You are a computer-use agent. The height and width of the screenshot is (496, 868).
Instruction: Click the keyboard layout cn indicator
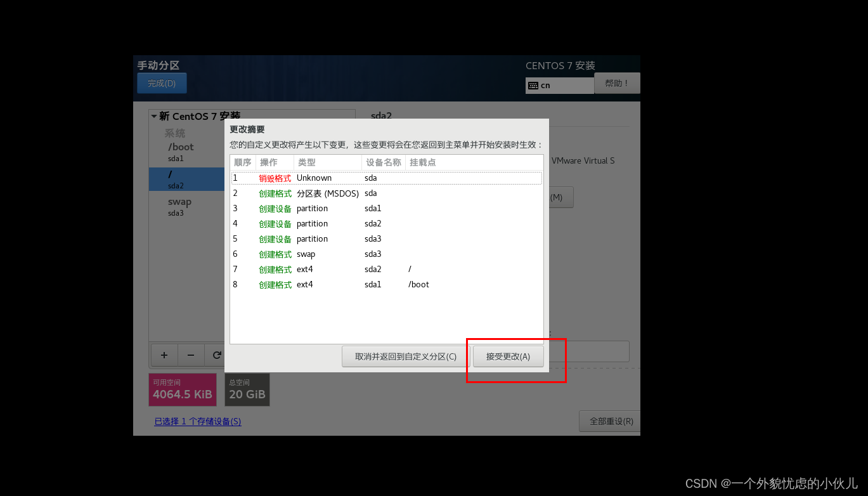click(x=560, y=86)
